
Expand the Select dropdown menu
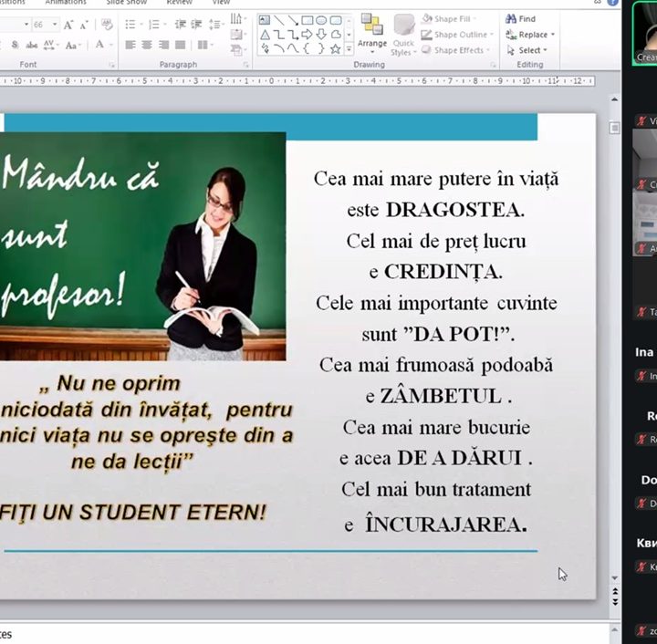pos(547,50)
